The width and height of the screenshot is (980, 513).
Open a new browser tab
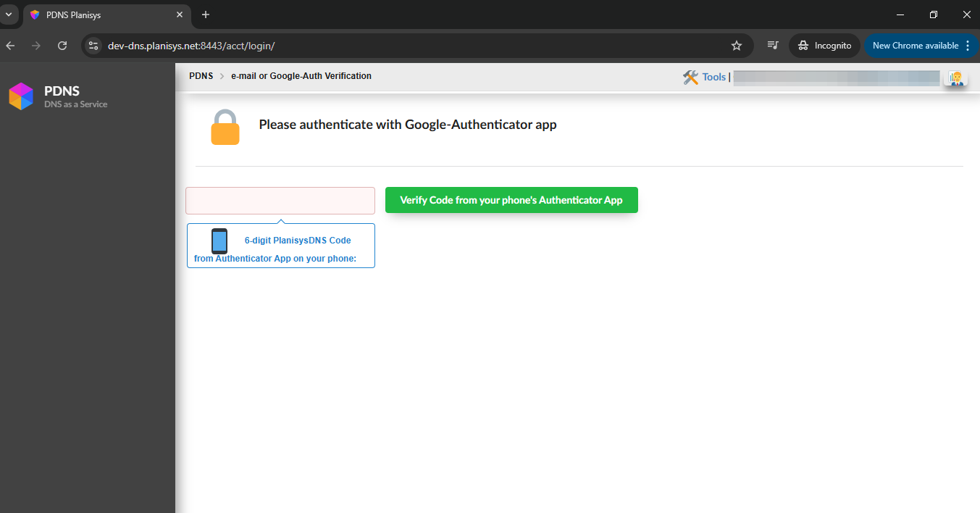click(206, 14)
